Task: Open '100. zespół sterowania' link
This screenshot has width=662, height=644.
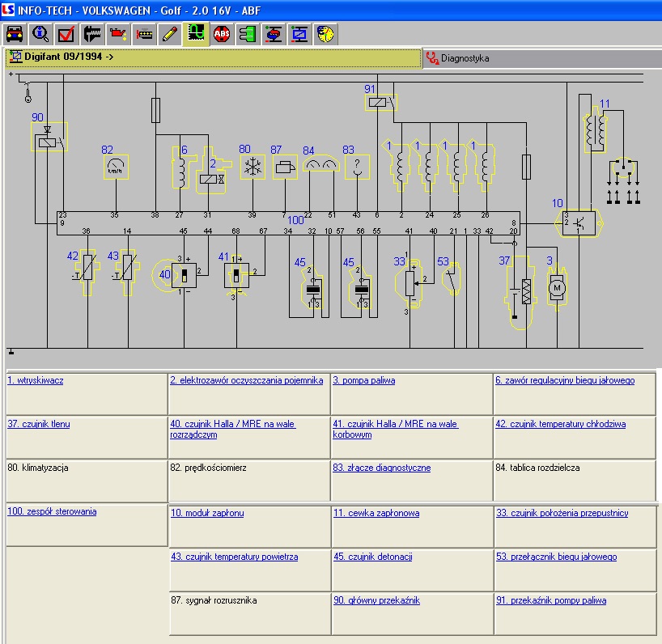Action: pos(52,511)
